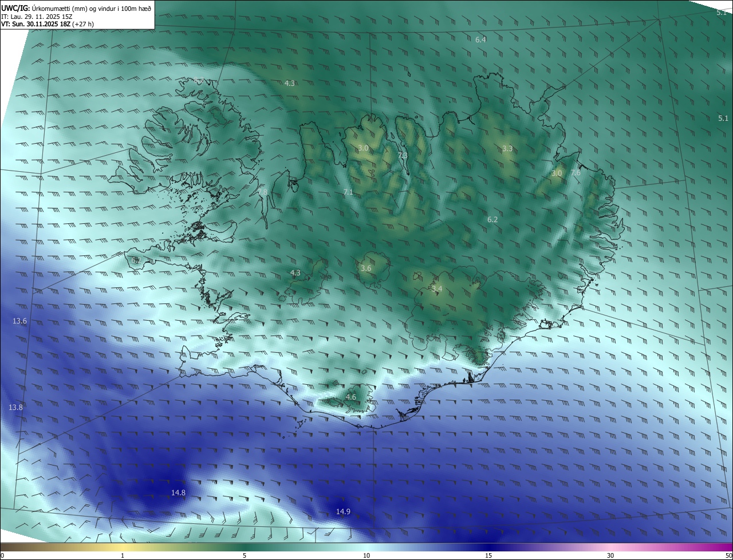Click the 7.1 value label
This screenshot has height=560, width=733.
(x=348, y=192)
